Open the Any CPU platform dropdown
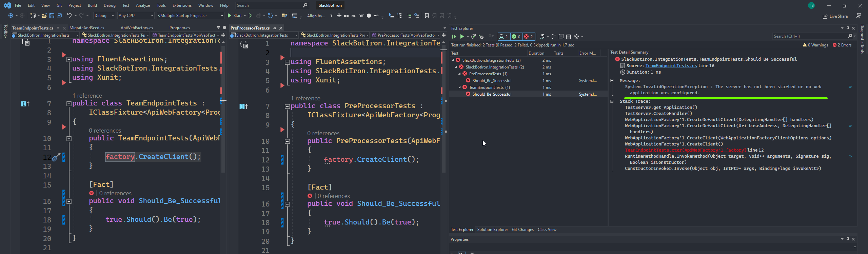 [x=136, y=16]
